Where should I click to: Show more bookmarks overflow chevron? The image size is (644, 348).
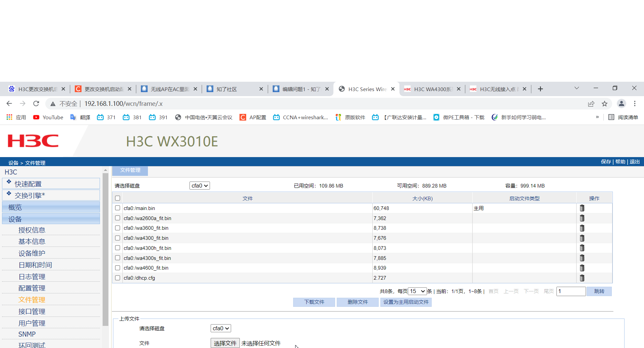[x=597, y=117]
